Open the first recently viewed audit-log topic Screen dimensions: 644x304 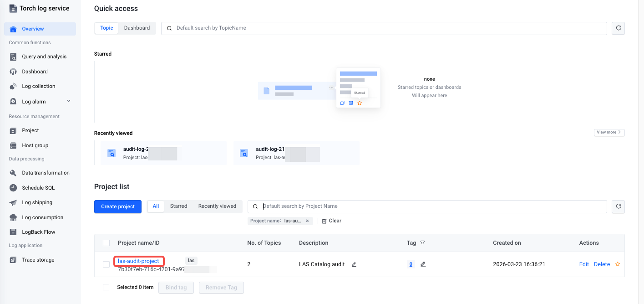(x=163, y=153)
